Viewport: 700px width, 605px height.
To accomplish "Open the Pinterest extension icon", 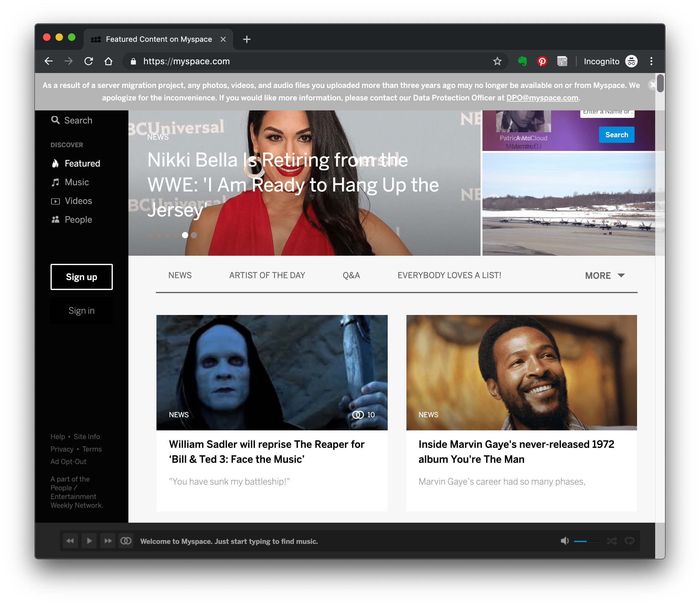I will coord(542,61).
